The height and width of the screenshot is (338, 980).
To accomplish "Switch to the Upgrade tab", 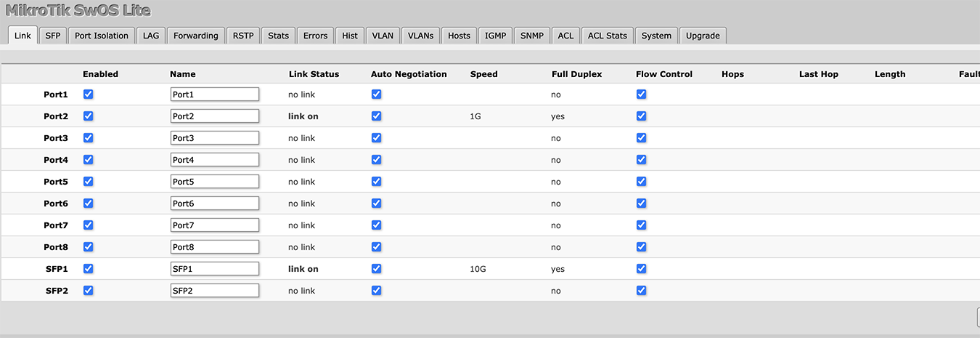I will (x=703, y=36).
